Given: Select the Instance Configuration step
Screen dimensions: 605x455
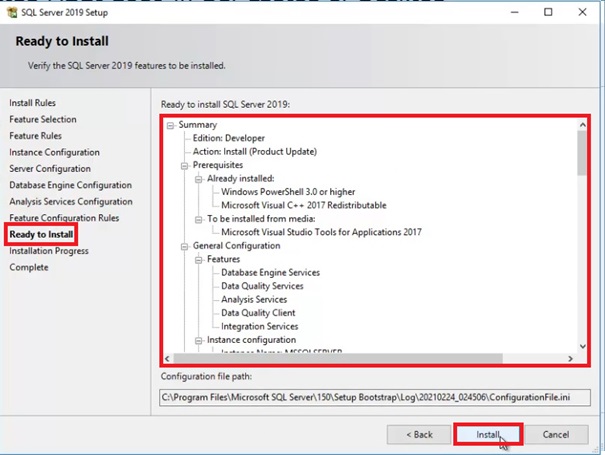Looking at the screenshot, I should [54, 152].
